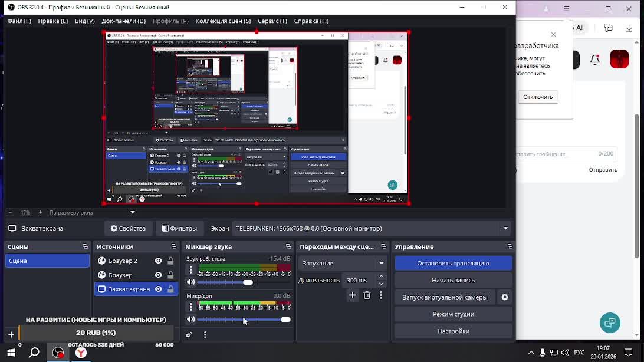Pop out the Источники dock panel
Screen dimensions: 644x362
174,246
